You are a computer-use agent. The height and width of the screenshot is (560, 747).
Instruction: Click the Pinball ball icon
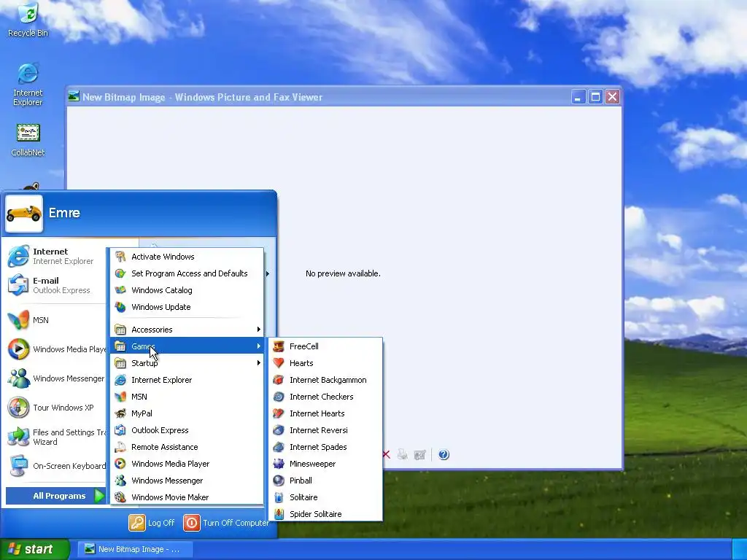click(x=279, y=480)
